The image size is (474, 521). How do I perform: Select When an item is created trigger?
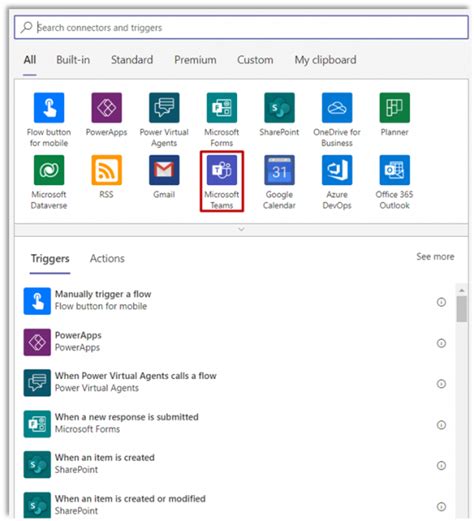coord(235,465)
